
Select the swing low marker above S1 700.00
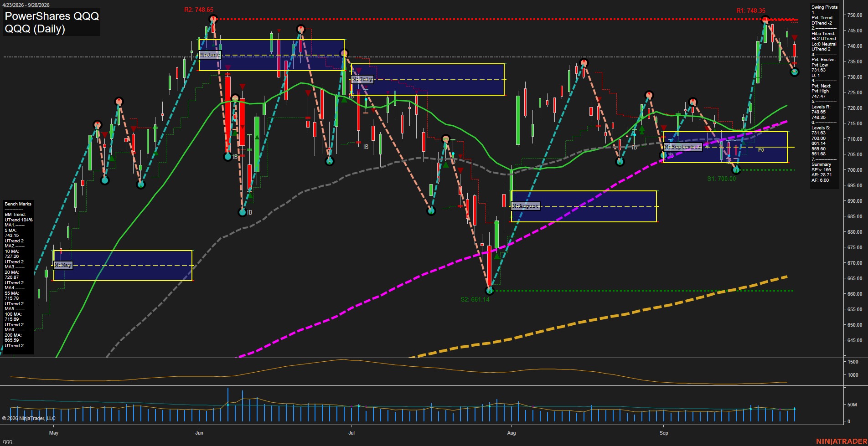(x=736, y=170)
